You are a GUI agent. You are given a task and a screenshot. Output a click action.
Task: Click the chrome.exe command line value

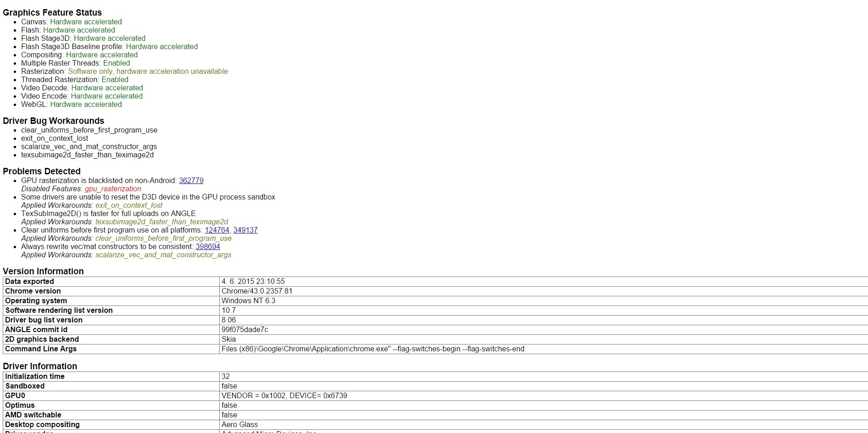click(373, 349)
